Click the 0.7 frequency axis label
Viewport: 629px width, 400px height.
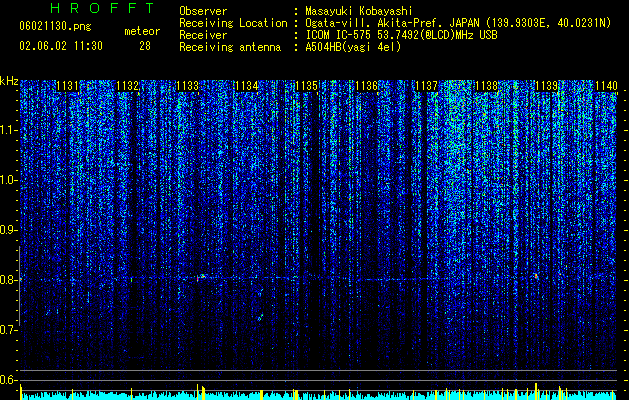[x=7, y=330]
